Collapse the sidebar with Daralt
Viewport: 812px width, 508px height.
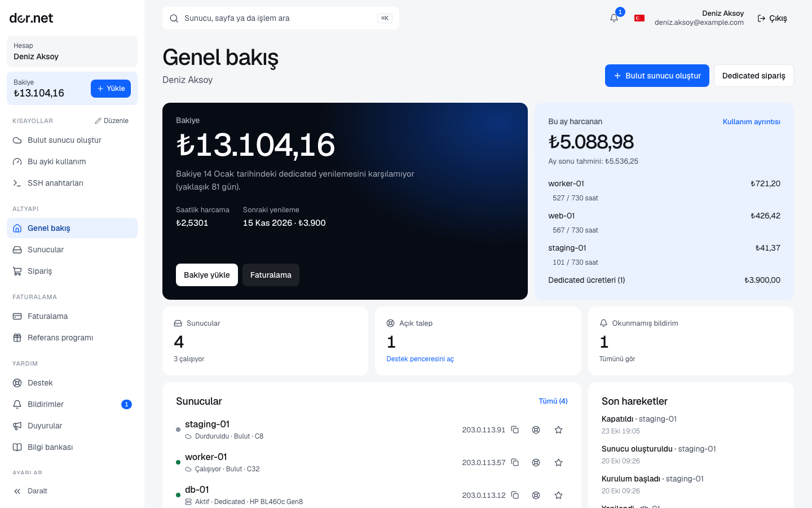[72, 491]
